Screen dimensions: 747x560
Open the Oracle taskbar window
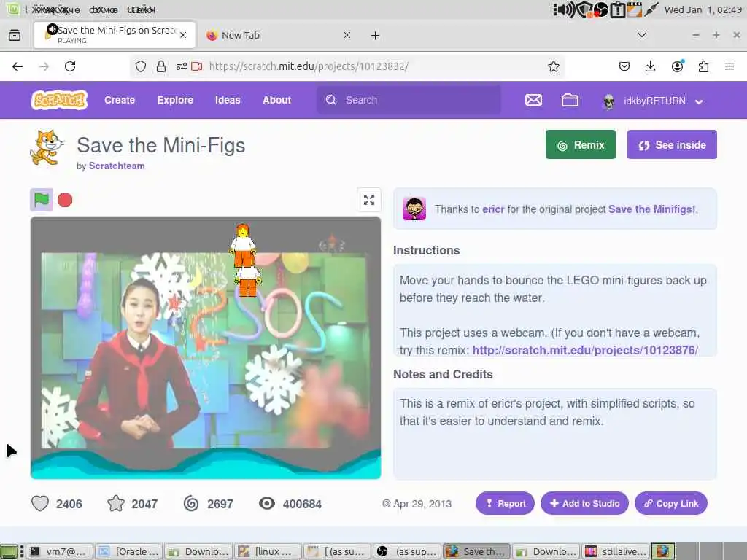pos(130,551)
